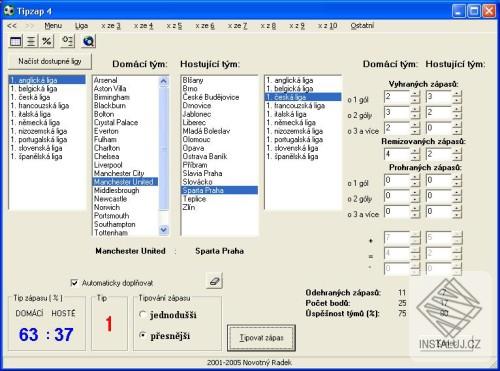
Task: Select Teplice in away team list
Action: click(x=219, y=199)
